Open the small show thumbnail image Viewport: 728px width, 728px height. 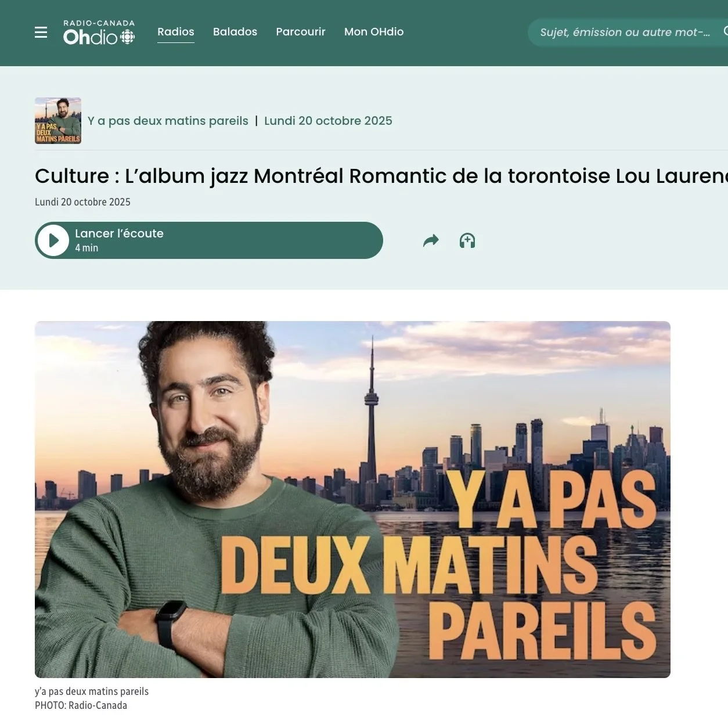click(58, 121)
